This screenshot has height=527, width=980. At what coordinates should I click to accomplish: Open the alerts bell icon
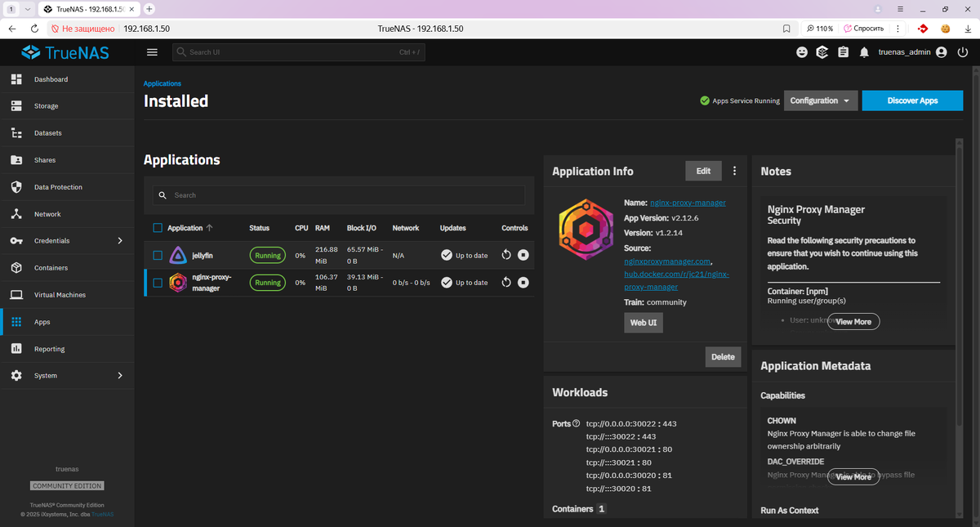(864, 52)
